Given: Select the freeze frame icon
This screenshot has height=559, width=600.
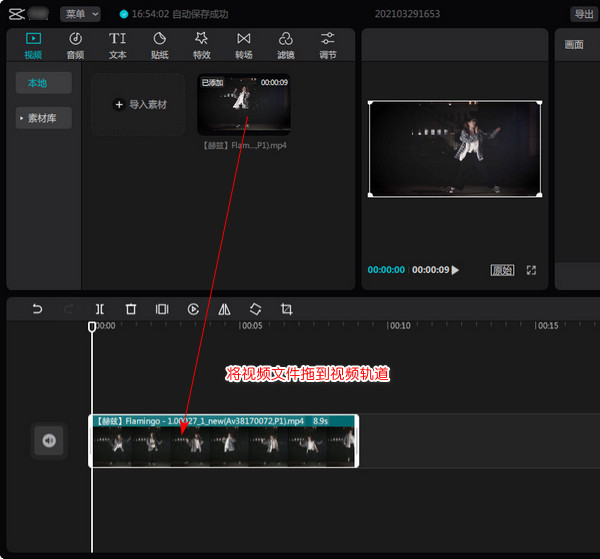Looking at the screenshot, I should tap(162, 309).
